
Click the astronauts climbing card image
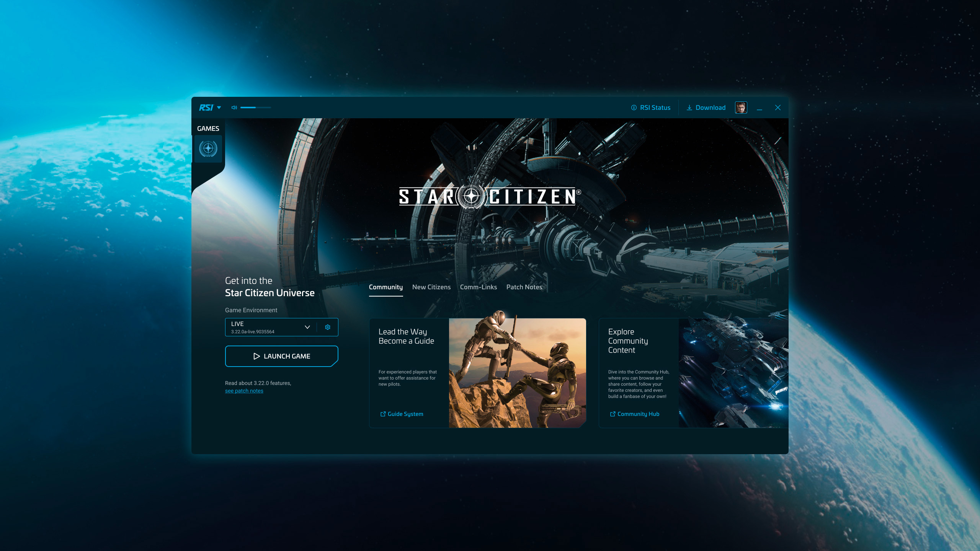pos(518,373)
